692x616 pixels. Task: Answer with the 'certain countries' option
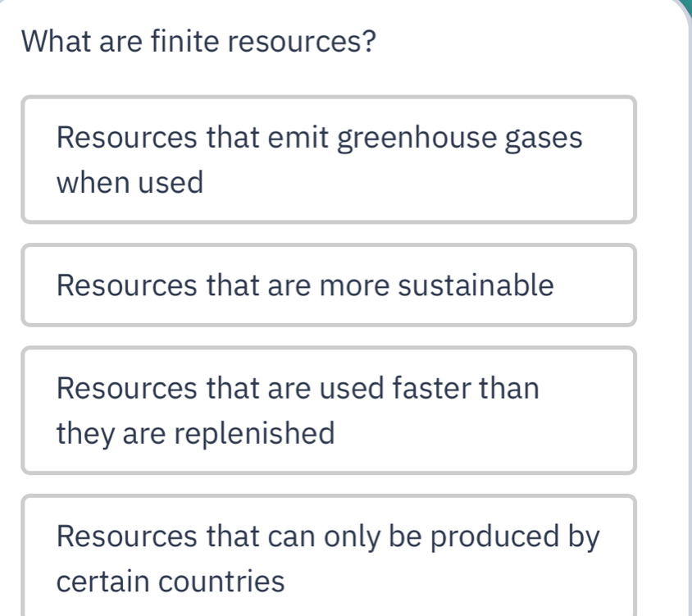click(328, 559)
